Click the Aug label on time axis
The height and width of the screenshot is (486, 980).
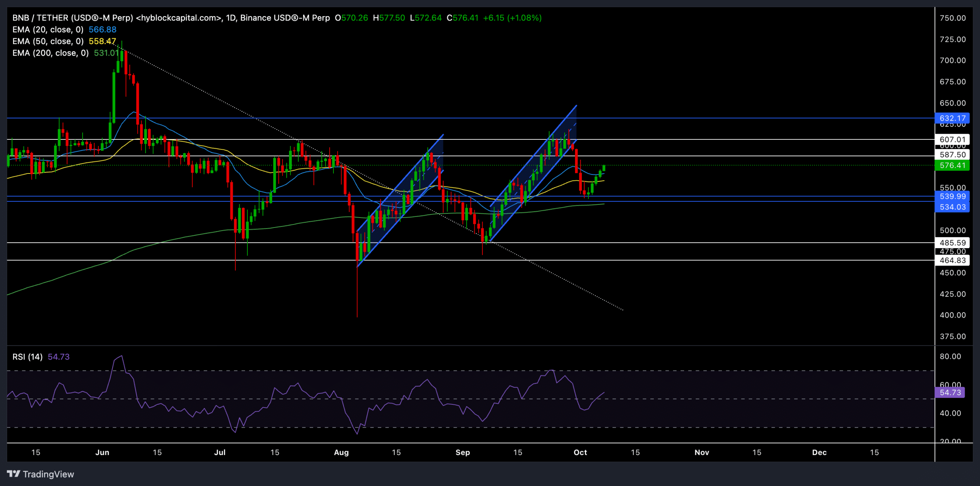[341, 452]
